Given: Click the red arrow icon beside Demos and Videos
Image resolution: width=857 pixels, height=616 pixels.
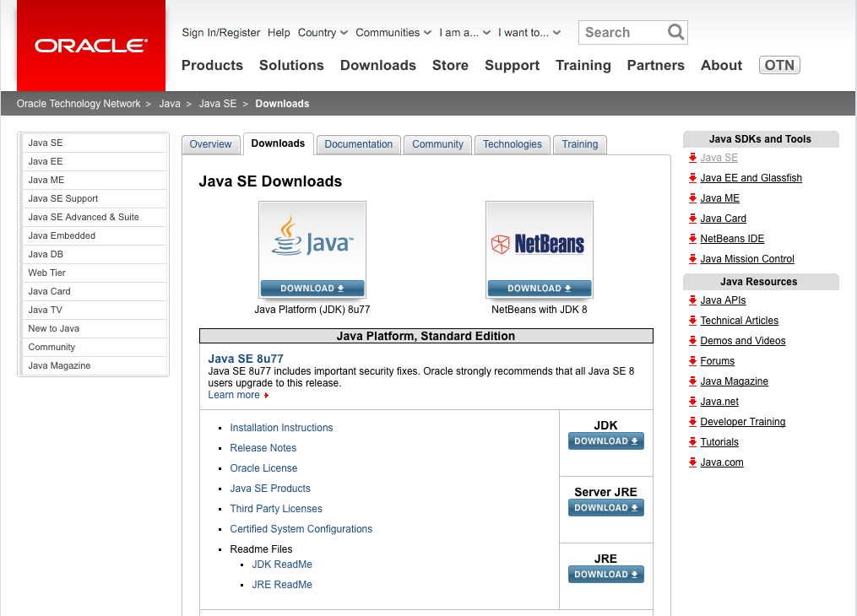Looking at the screenshot, I should click(692, 341).
